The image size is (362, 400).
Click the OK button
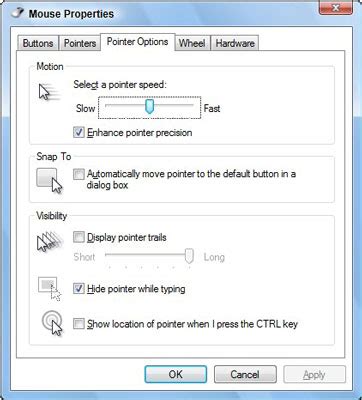176,374
